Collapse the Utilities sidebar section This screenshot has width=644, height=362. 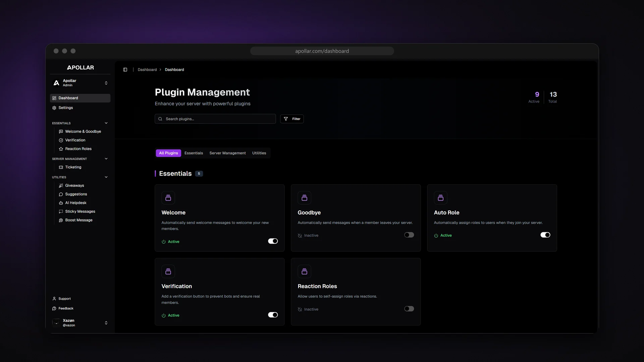(x=106, y=177)
